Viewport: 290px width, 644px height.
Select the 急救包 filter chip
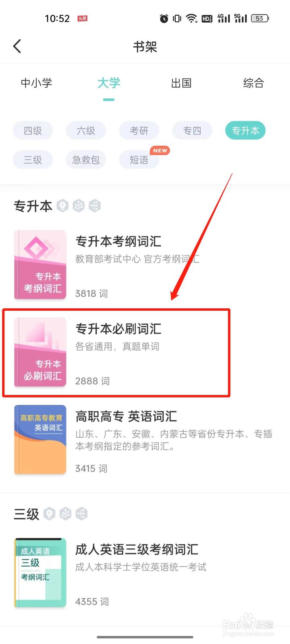pyautogui.click(x=86, y=160)
